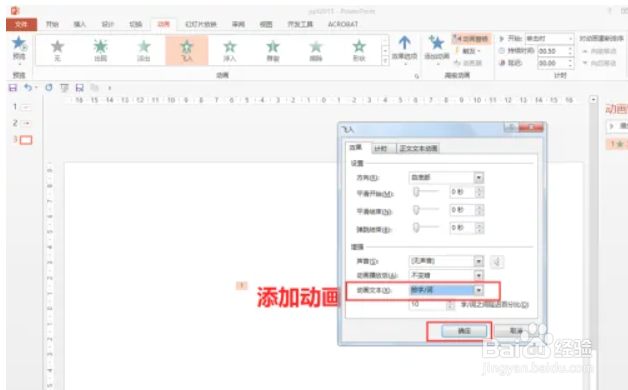Image resolution: width=628 pixels, height=390 pixels.
Task: Click the PowerPoint app icon in title bar
Action: tap(15, 11)
